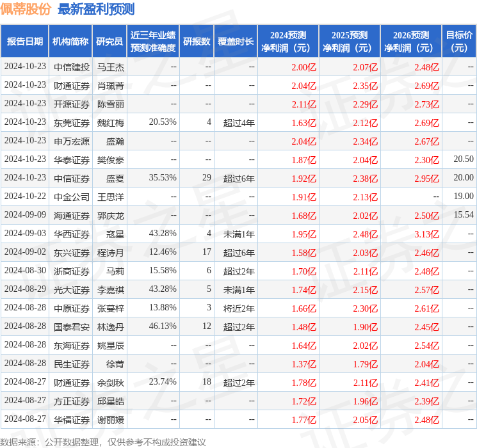The width and height of the screenshot is (477, 448).
Task: Select analyst name 李嘉祺
Action: pyautogui.click(x=110, y=290)
